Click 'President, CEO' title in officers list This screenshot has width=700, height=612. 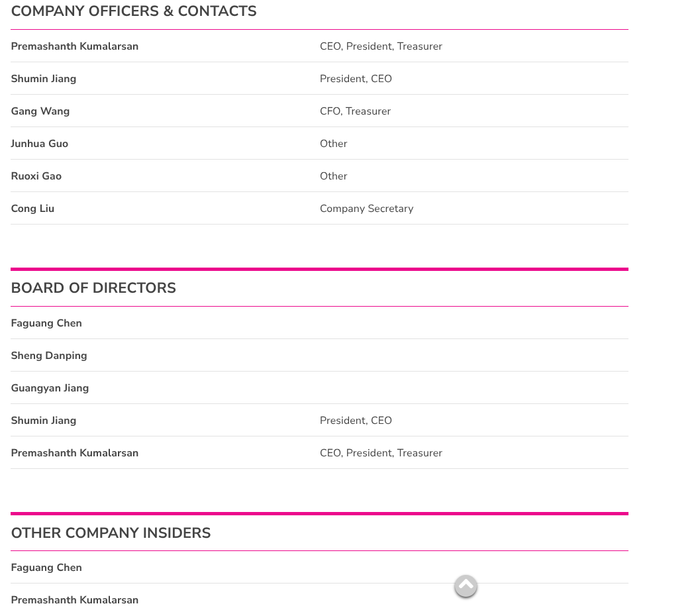point(356,79)
